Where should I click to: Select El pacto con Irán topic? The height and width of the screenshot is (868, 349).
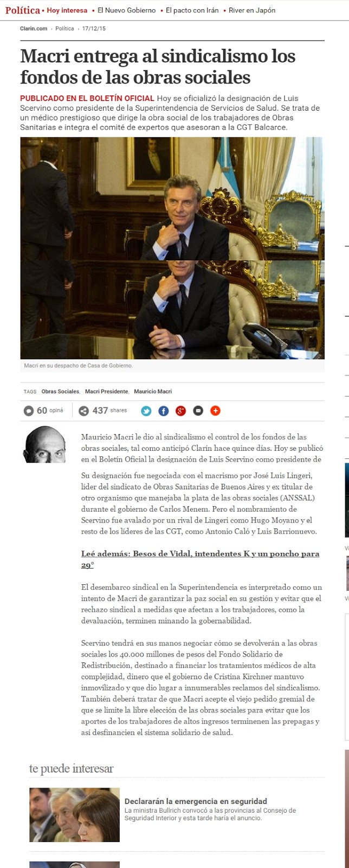click(x=192, y=10)
